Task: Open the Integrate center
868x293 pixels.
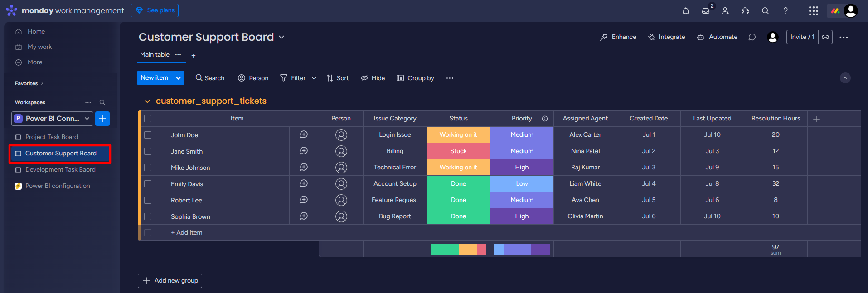Action: click(x=666, y=37)
